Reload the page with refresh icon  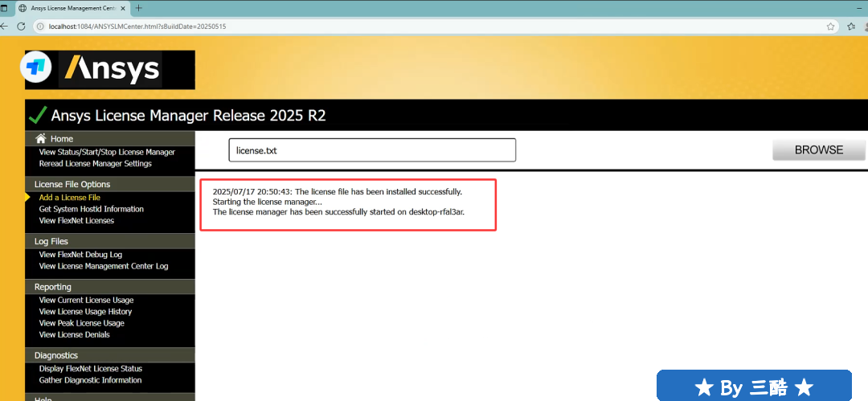[x=21, y=26]
